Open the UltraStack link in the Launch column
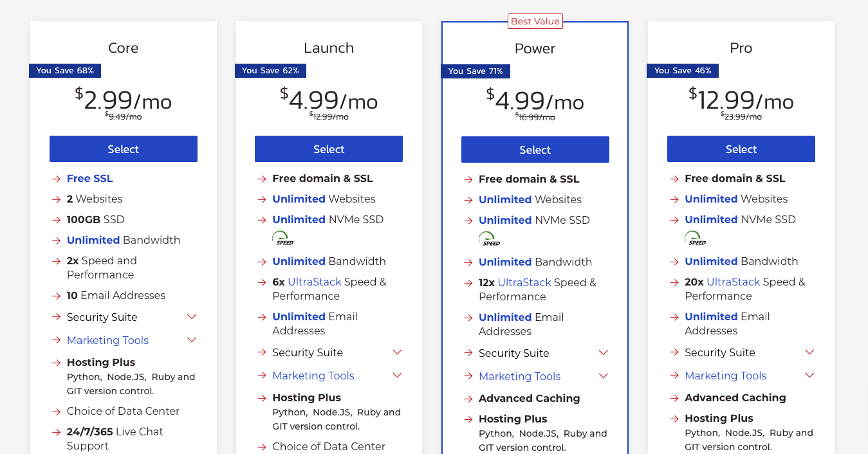 (314, 282)
